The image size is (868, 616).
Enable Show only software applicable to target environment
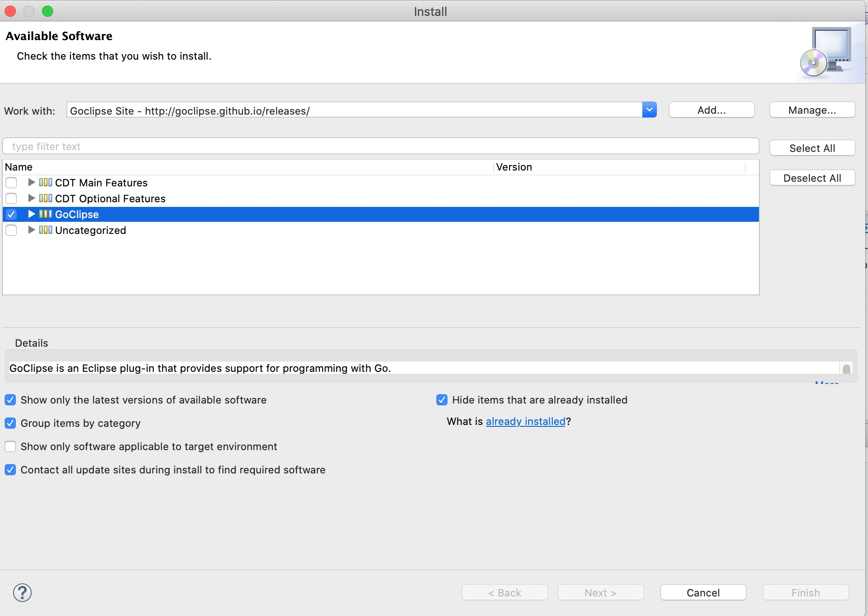pyautogui.click(x=10, y=446)
